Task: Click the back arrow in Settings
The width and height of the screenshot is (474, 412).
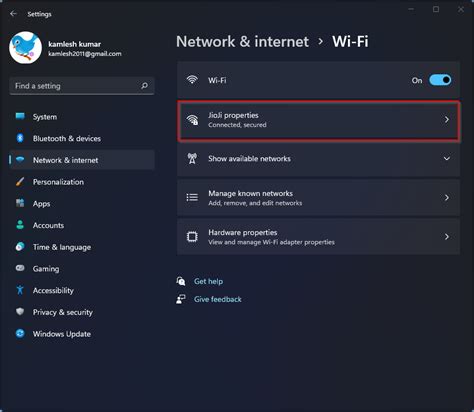Action: 13,14
